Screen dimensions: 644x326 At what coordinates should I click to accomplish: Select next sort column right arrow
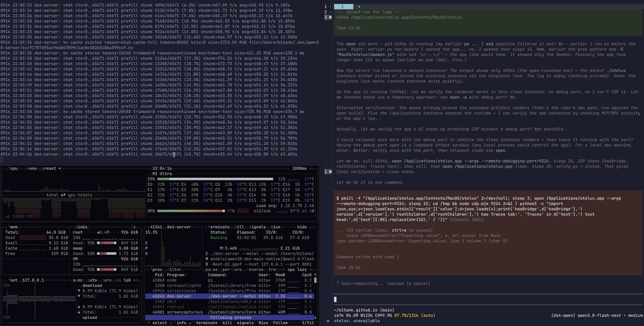(311, 270)
